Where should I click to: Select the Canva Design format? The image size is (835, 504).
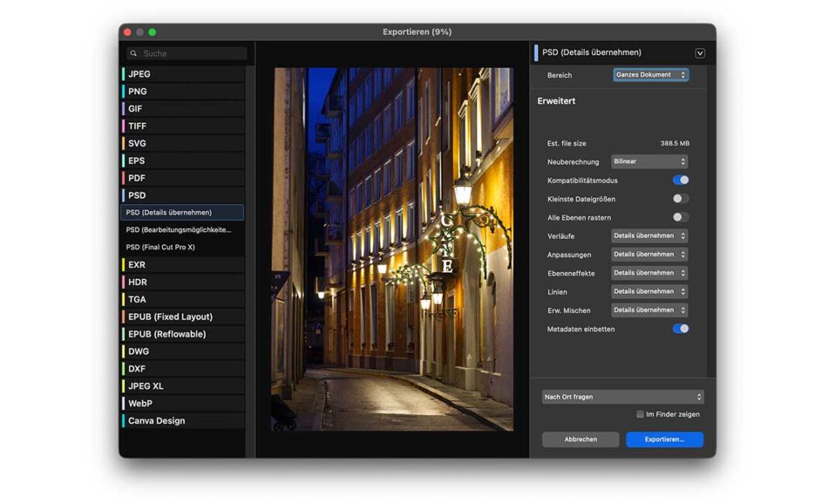pyautogui.click(x=183, y=421)
